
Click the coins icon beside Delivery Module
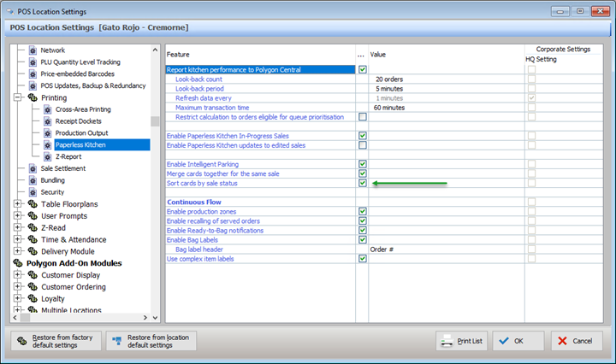pyautogui.click(x=33, y=251)
